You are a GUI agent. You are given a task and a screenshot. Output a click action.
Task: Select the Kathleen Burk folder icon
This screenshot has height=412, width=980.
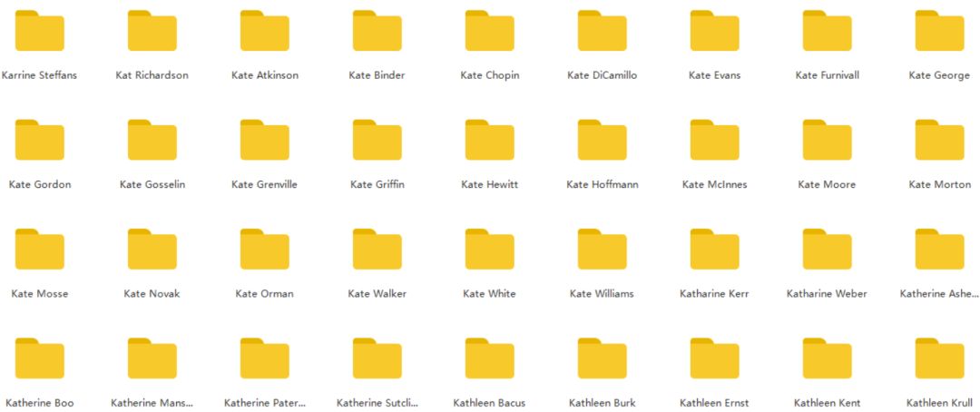pyautogui.click(x=602, y=358)
